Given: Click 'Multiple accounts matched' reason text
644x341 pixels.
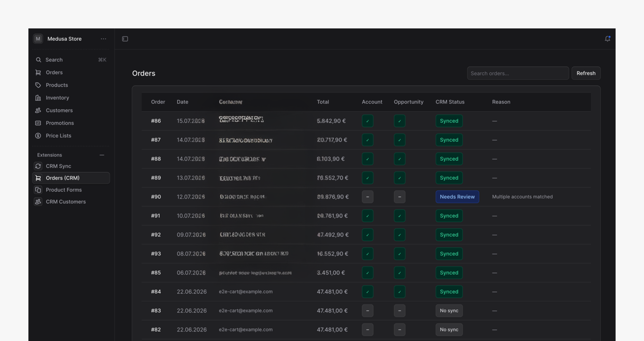Looking at the screenshot, I should tap(522, 197).
